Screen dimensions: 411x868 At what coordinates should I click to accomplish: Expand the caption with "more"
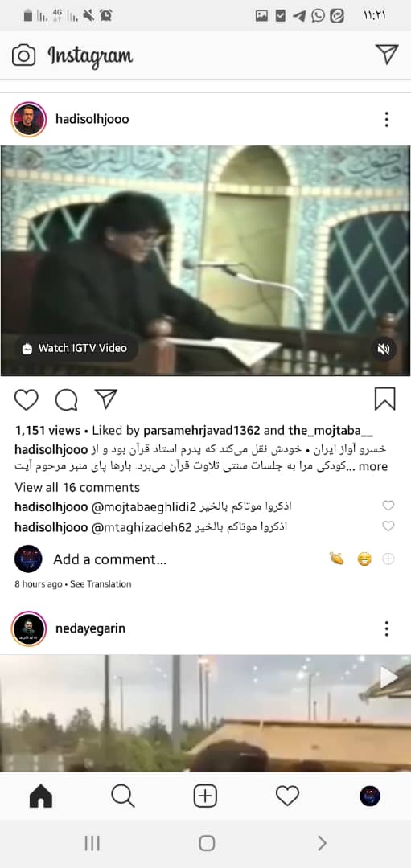pyautogui.click(x=373, y=466)
